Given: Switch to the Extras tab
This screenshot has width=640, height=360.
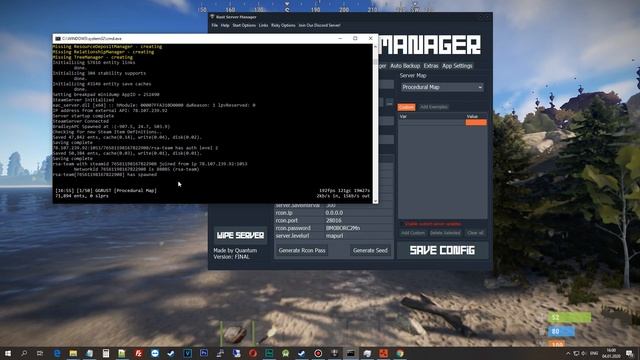Looking at the screenshot, I should tap(431, 66).
